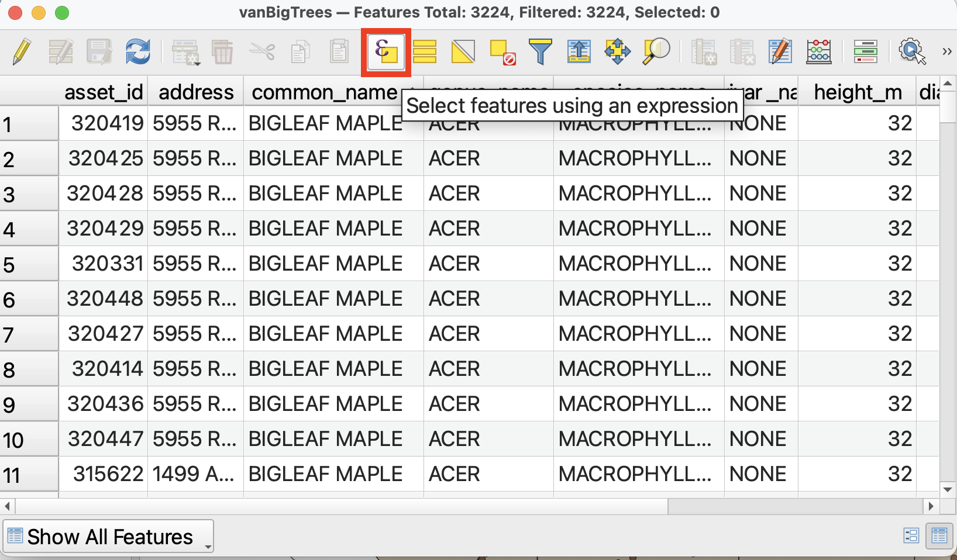Sort by the common_name column header
The image size is (957, 560).
pyautogui.click(x=324, y=92)
